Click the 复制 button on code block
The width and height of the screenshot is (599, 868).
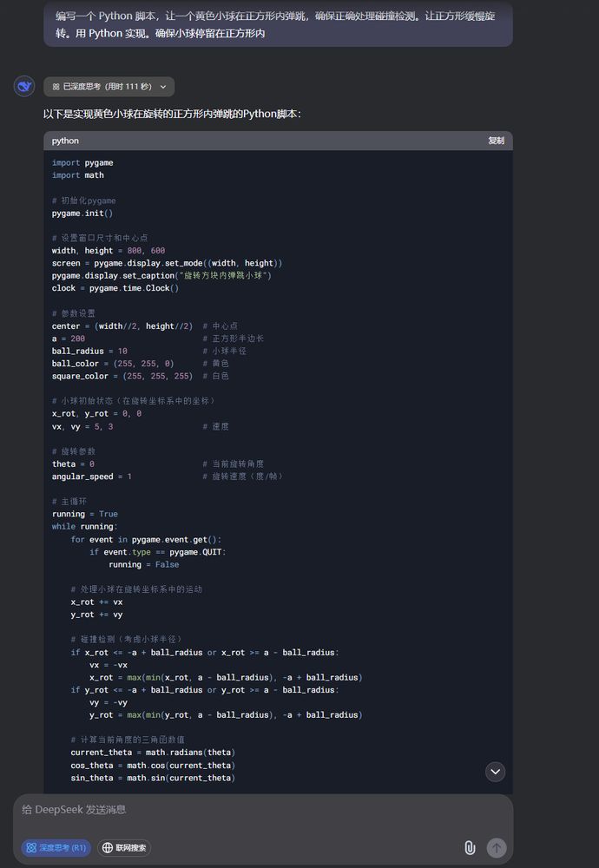click(496, 141)
